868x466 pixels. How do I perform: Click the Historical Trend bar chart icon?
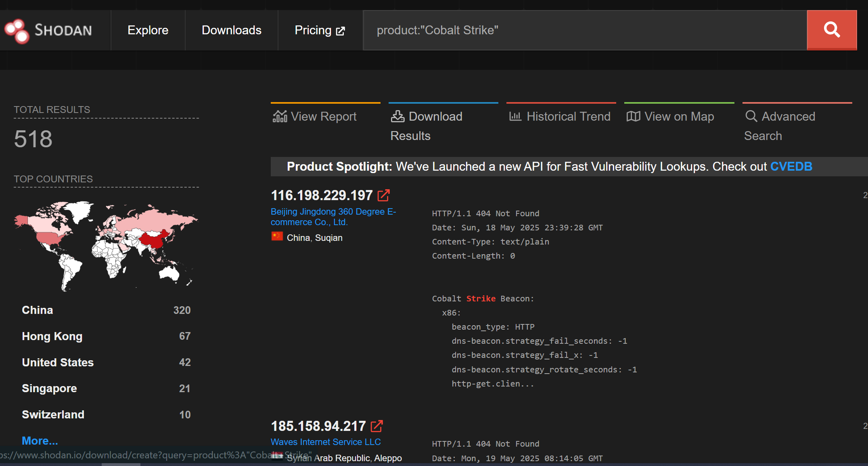515,116
